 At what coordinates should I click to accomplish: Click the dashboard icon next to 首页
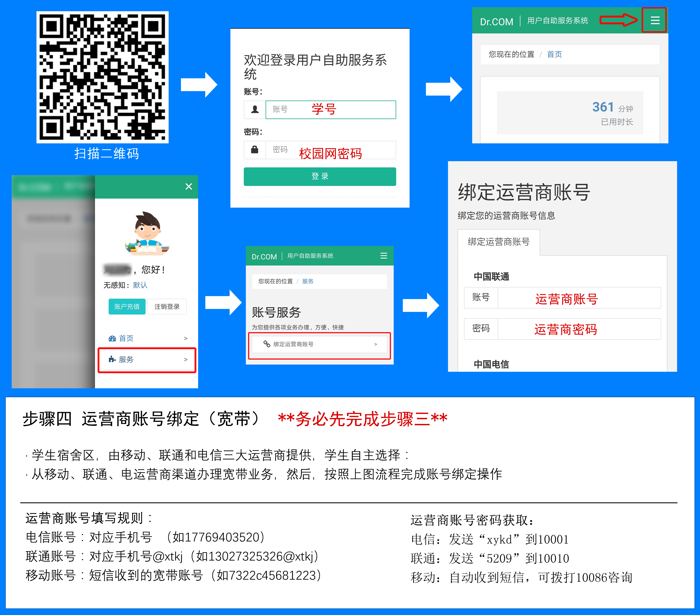tap(112, 338)
